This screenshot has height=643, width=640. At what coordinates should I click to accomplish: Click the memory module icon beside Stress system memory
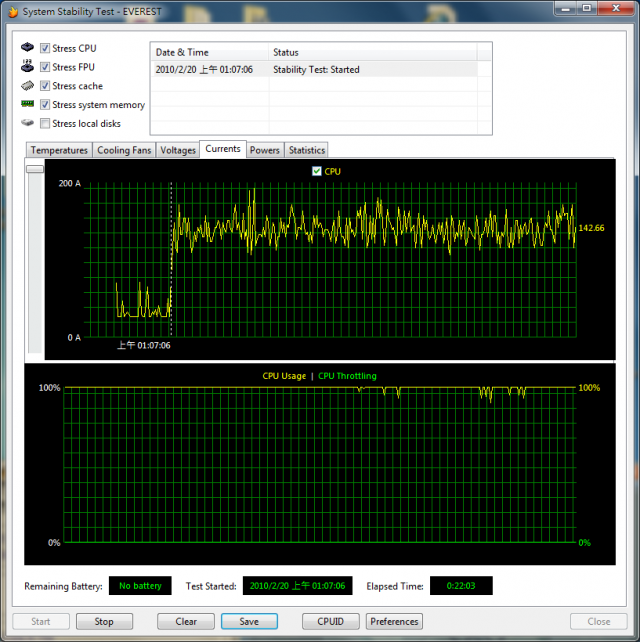27,104
